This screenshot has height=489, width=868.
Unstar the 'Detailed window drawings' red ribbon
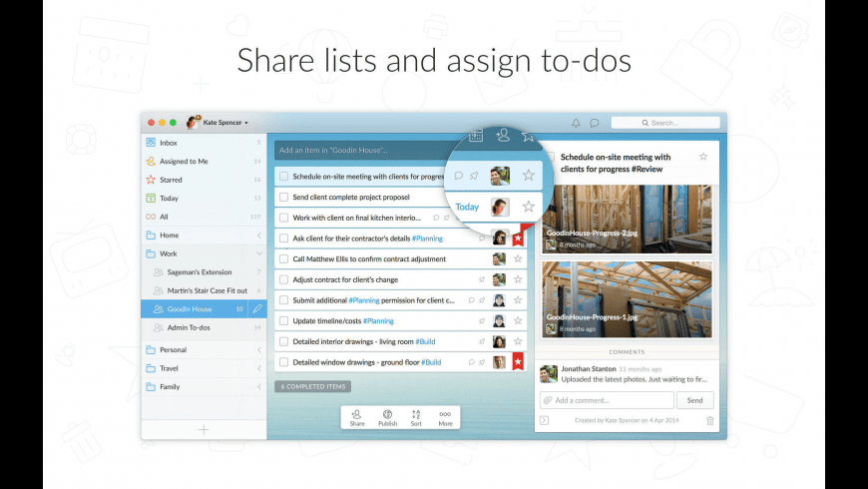(518, 361)
